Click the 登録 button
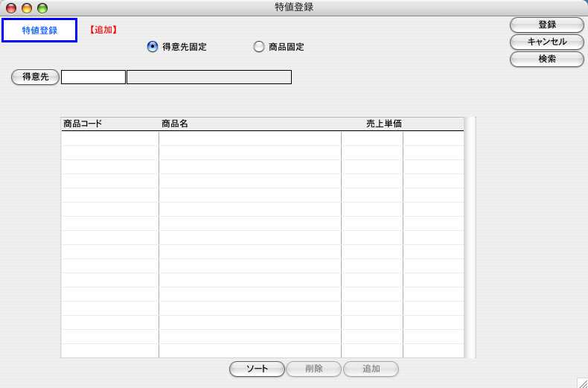The width and height of the screenshot is (588, 388). (547, 25)
